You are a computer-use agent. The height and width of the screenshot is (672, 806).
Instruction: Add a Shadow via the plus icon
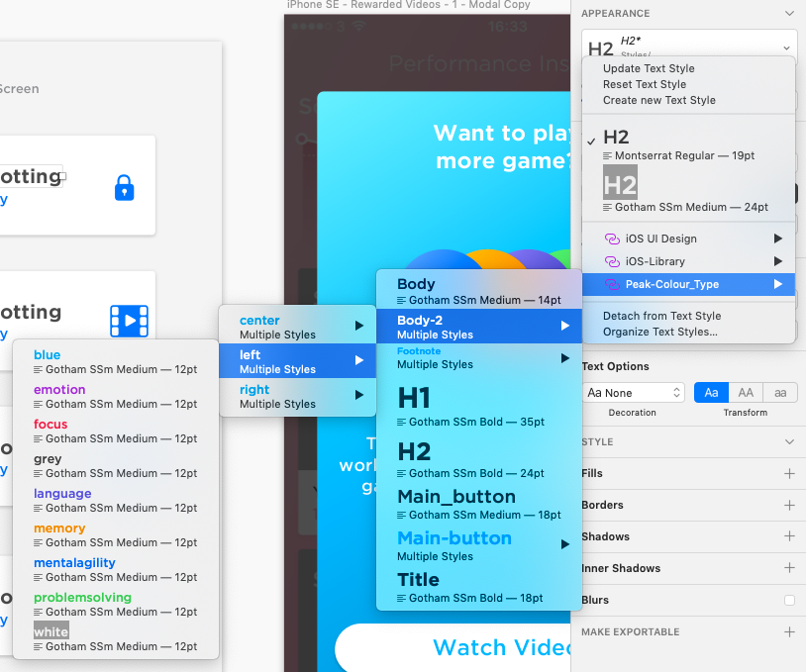(791, 537)
